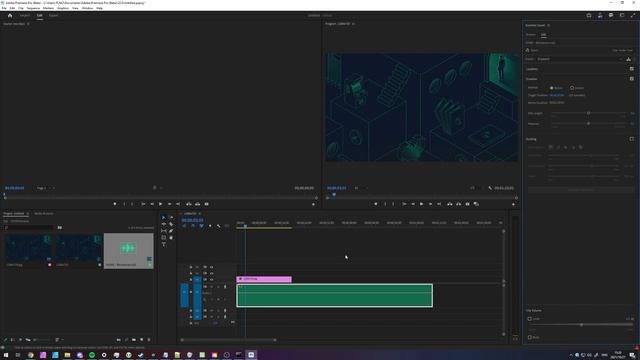Image resolution: width=640 pixels, height=360 pixels.
Task: Delete selected item in Project panel
Action: pyautogui.click(x=149, y=340)
